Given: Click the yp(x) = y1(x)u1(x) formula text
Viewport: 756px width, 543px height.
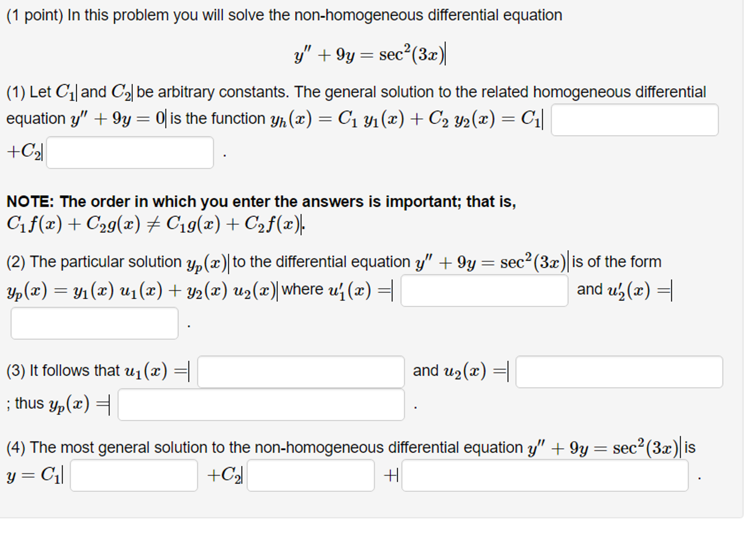Looking at the screenshot, I should pos(140,291).
